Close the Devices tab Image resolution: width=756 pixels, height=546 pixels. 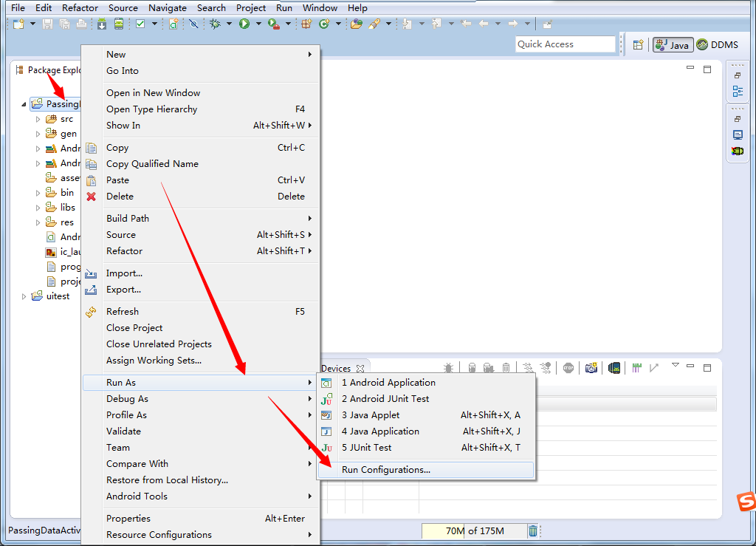tap(360, 369)
